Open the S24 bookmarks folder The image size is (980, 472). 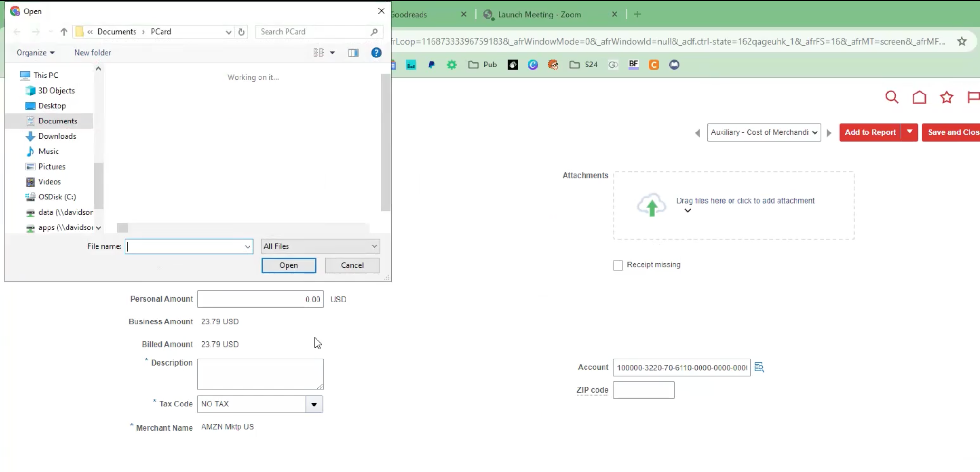pyautogui.click(x=584, y=65)
